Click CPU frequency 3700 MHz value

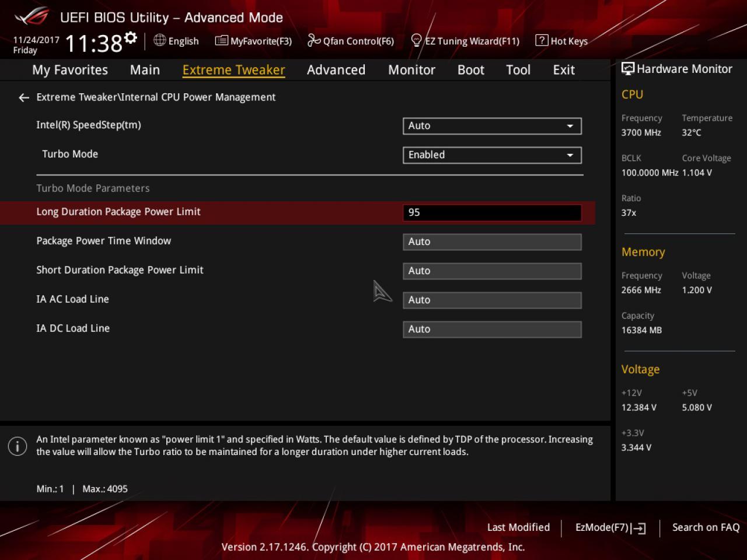[641, 132]
